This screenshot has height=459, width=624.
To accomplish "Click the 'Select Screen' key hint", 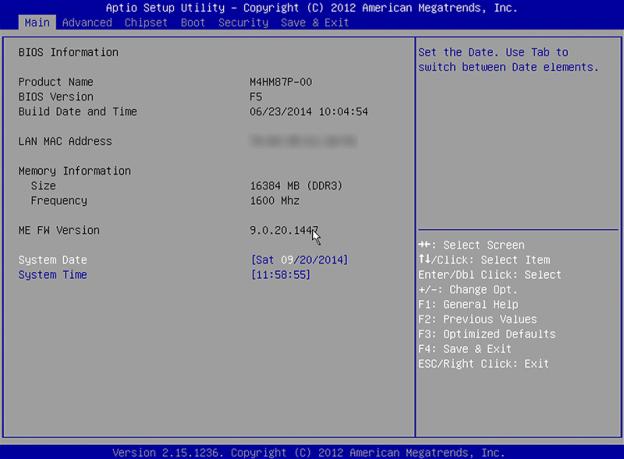I will pyautogui.click(x=472, y=245).
